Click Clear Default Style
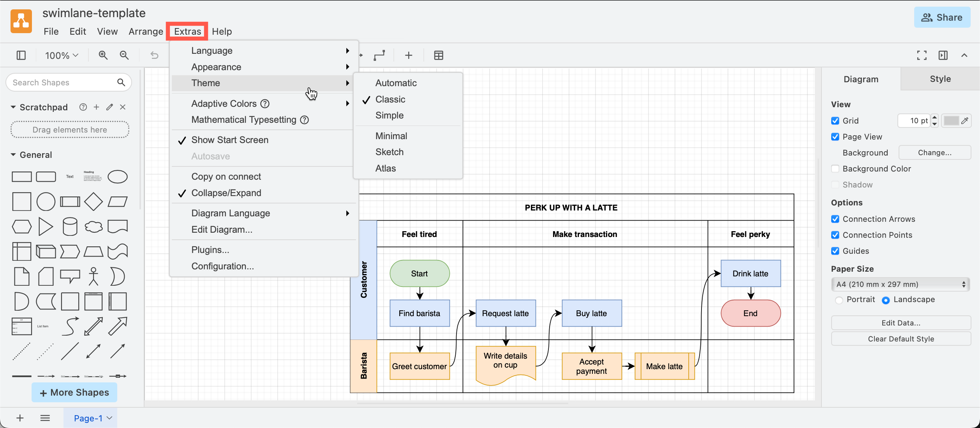Viewport: 980px width, 428px height. coord(901,338)
